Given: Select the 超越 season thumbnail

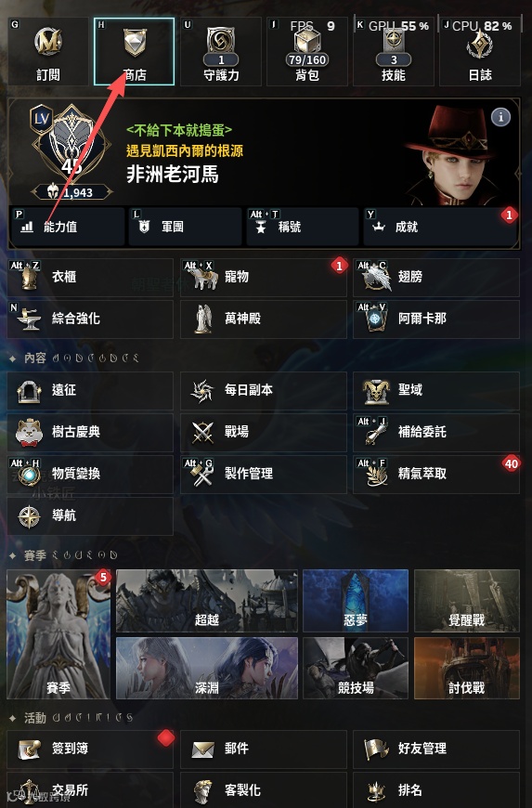Looking at the screenshot, I should click(207, 601).
